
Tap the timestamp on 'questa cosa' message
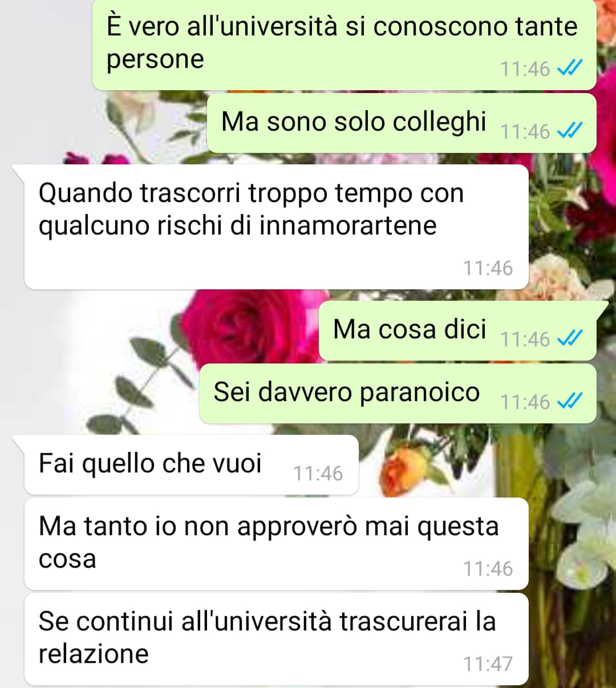[488, 569]
